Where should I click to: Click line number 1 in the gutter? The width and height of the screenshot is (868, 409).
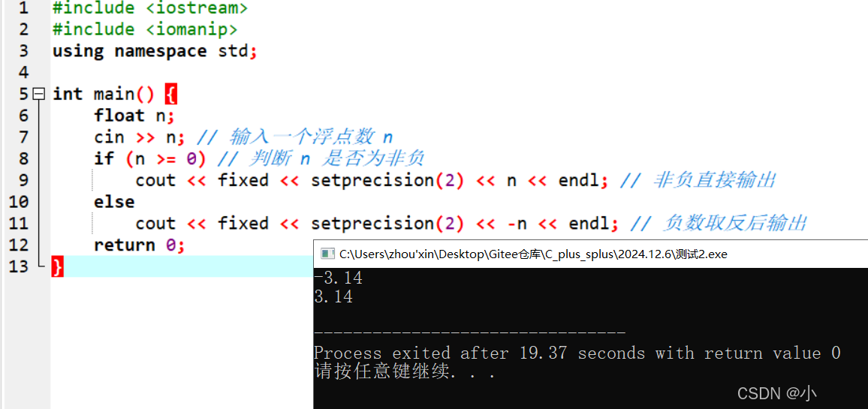pos(22,8)
